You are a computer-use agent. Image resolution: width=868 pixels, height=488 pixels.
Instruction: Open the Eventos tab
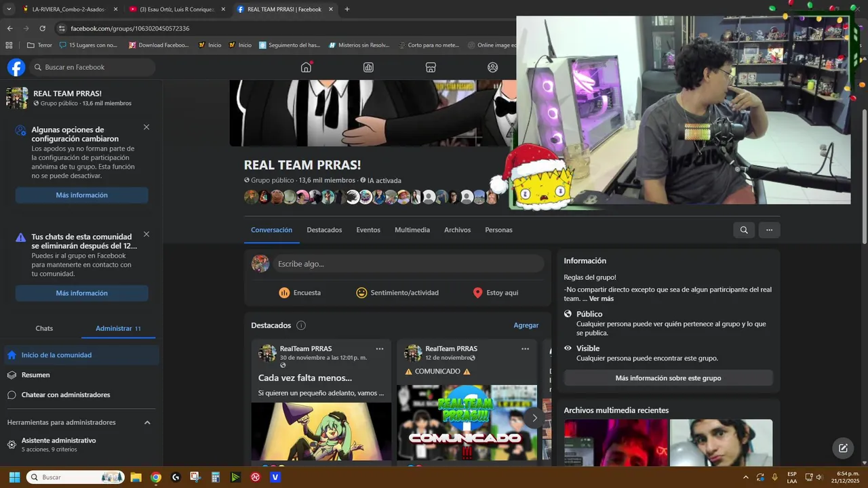click(x=368, y=230)
